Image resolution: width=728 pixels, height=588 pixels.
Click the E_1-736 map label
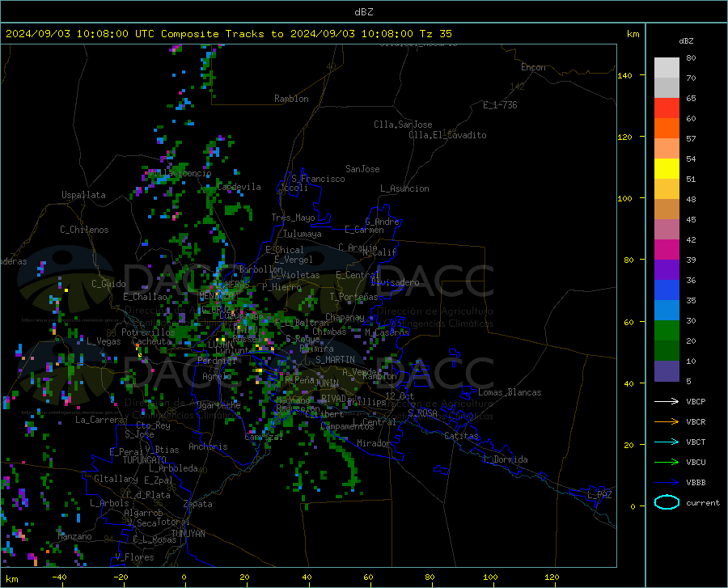[x=500, y=105]
